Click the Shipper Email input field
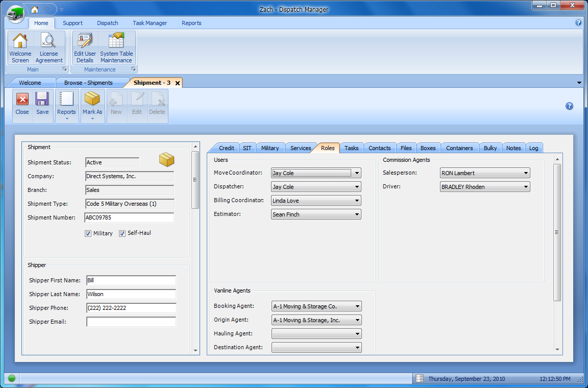The height and width of the screenshot is (388, 588). tap(131, 322)
